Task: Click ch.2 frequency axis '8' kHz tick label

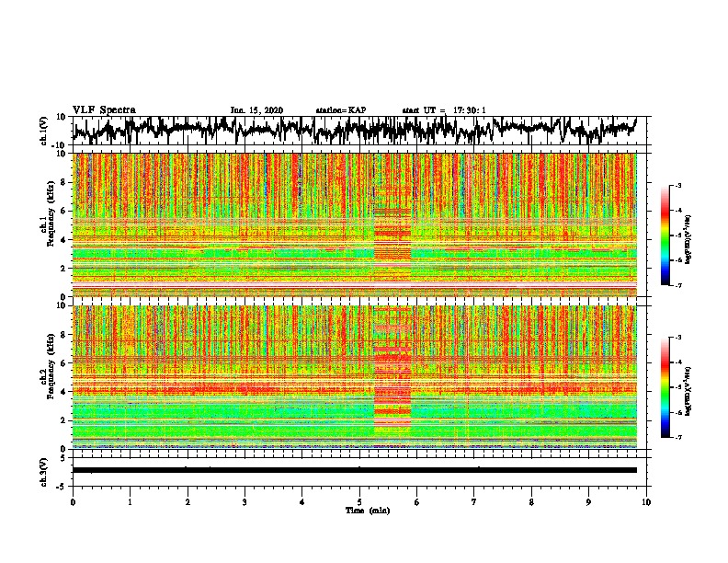Action: pos(63,335)
